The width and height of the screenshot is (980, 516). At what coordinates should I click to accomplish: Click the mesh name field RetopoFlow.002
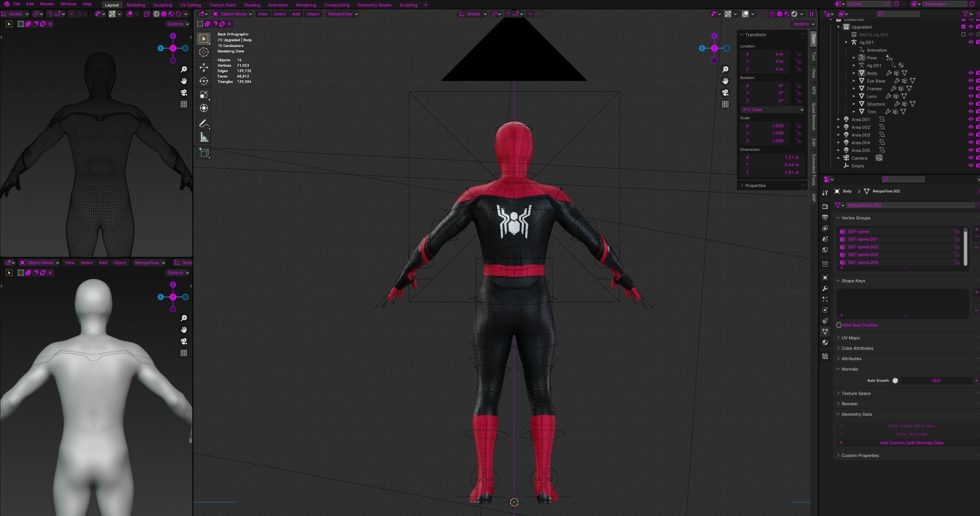pos(910,205)
